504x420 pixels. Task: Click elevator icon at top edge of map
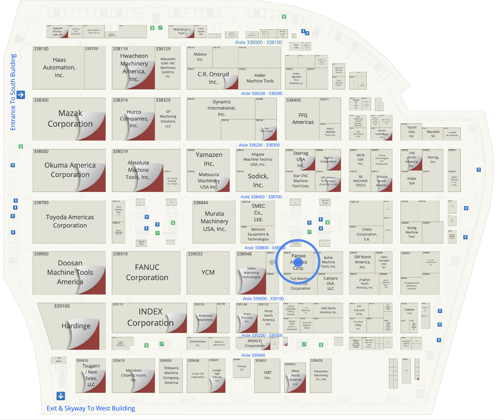coord(284,17)
